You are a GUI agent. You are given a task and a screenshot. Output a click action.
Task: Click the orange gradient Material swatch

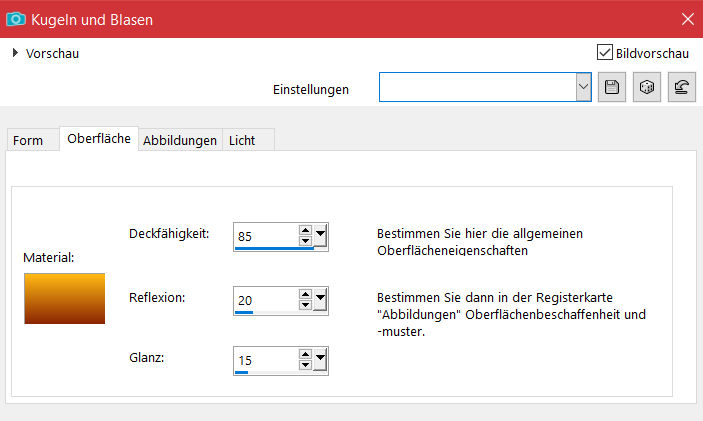[65, 298]
